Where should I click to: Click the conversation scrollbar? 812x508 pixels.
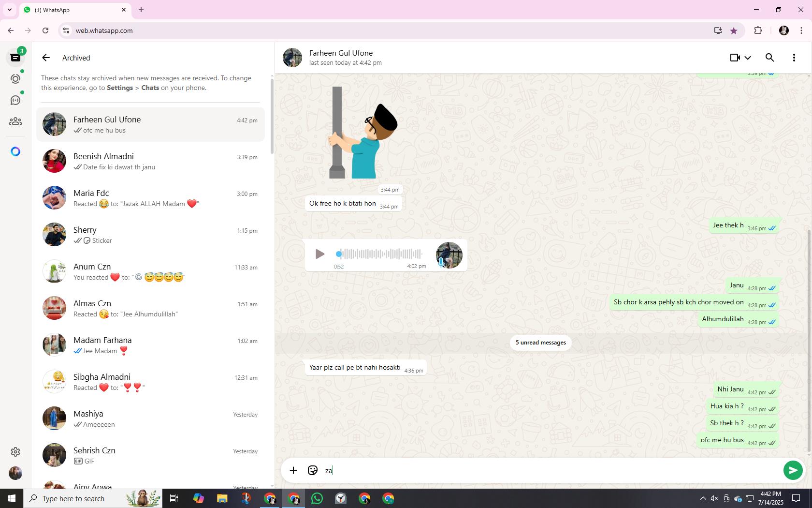809,341
